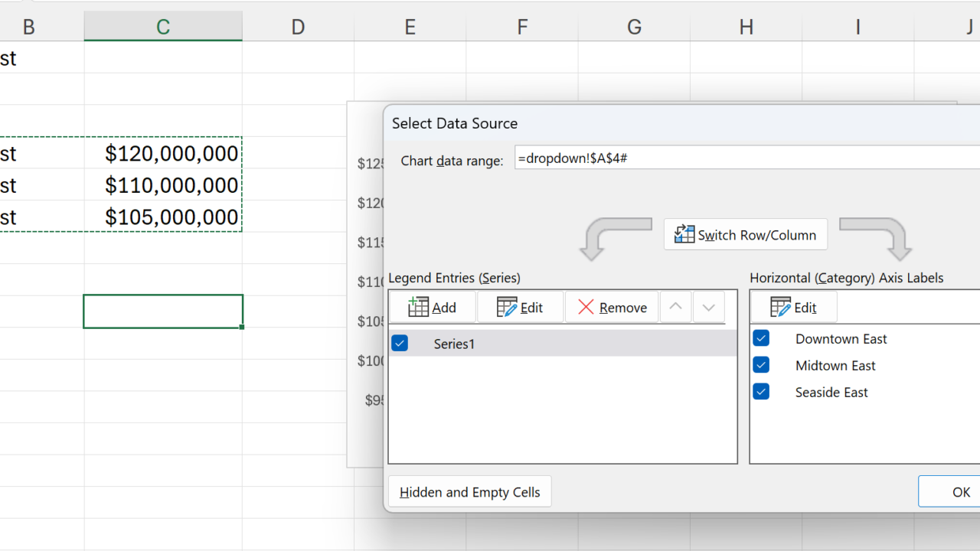Toggle the Midtown East checkbox
Viewport: 980px width, 551px height.
[761, 365]
